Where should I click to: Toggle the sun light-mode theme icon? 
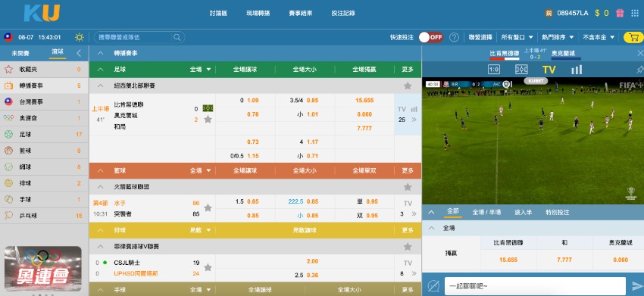pos(80,37)
